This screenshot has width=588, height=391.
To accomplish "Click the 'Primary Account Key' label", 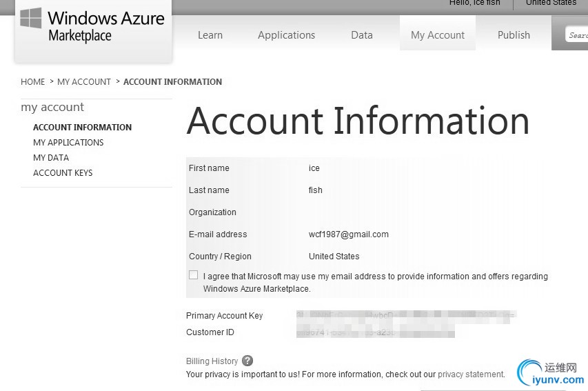I will pos(224,316).
